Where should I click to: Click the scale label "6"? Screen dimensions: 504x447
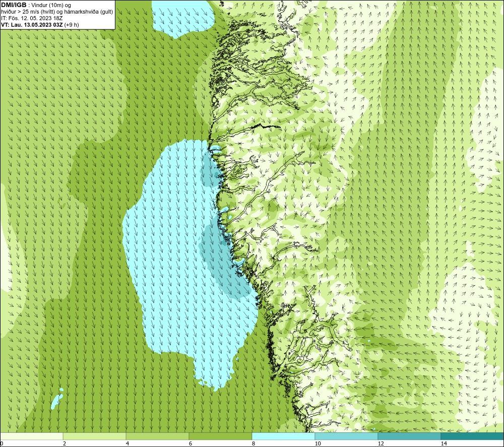click(191, 443)
